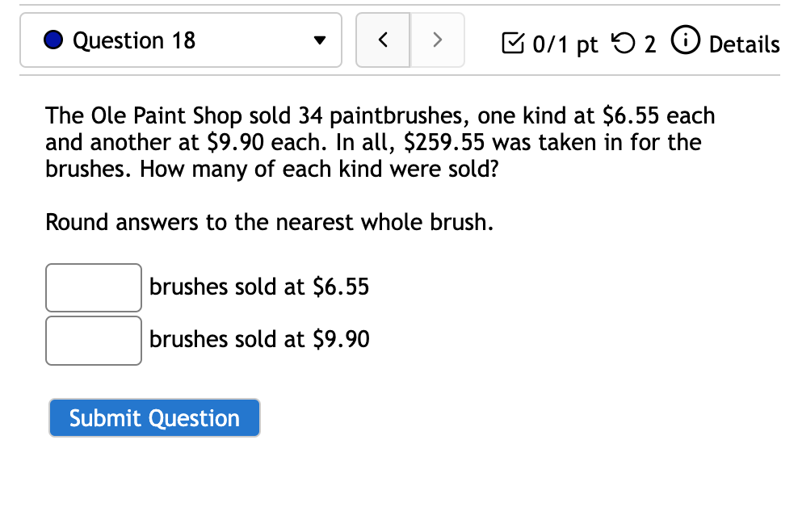Click the $9.90 brushes answer field
Screen dimensions: 798x532
click(93, 340)
